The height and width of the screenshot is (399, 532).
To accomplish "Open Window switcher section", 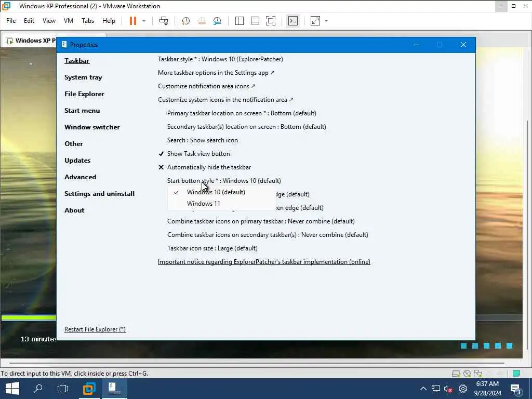I will pos(92,127).
